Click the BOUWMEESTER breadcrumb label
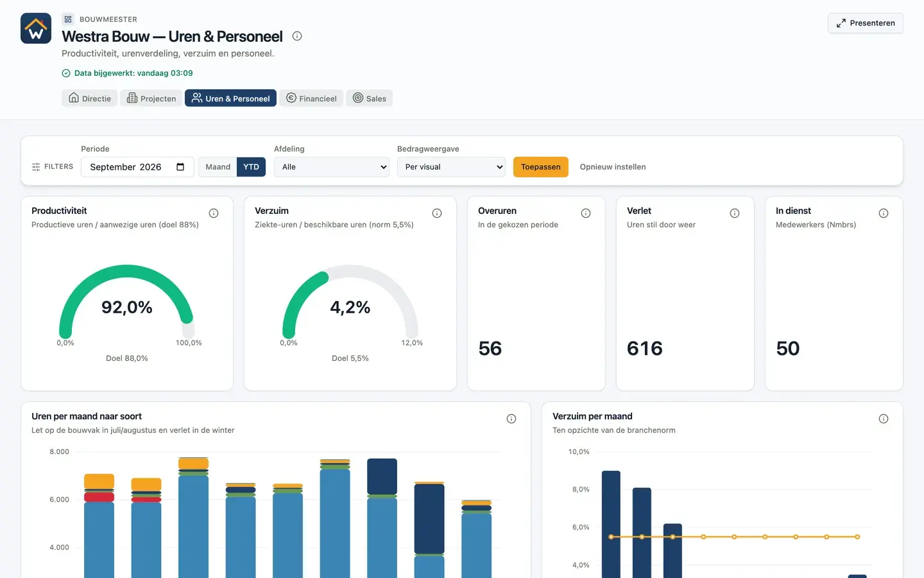Image resolution: width=924 pixels, height=578 pixels. coord(108,19)
